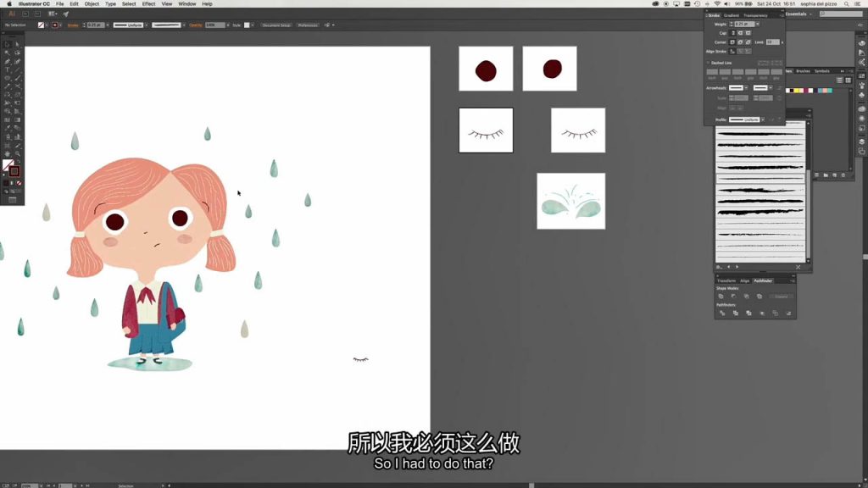The image size is (868, 488).
Task: Click the black swatch in Swatches panel
Action: click(x=792, y=90)
